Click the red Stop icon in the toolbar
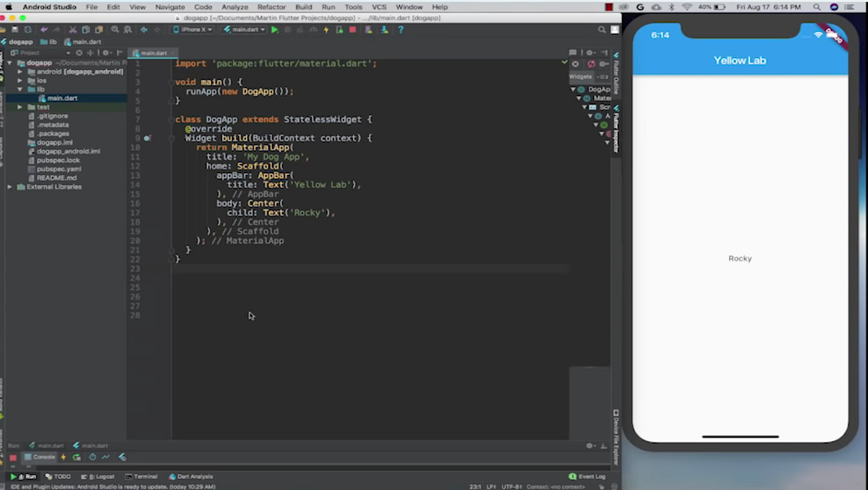Screen dimensions: 868x490 point(352,30)
